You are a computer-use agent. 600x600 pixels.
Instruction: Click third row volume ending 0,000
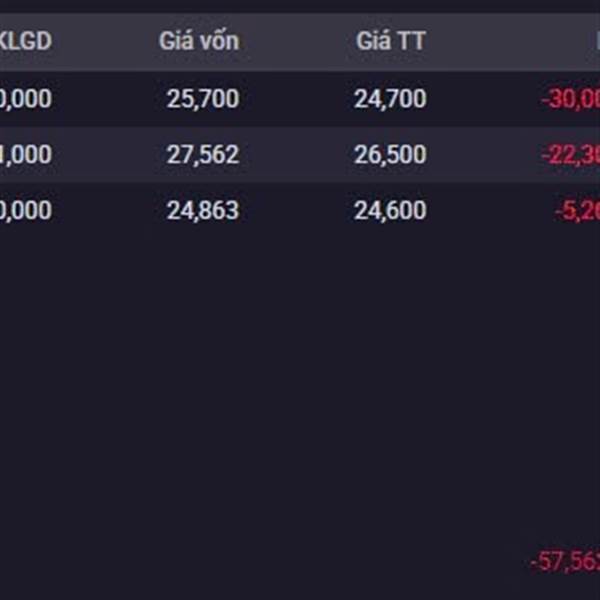click(x=26, y=210)
